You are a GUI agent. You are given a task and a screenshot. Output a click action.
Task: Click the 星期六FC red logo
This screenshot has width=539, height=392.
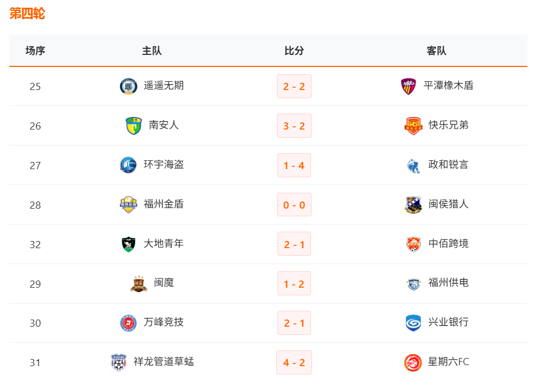click(413, 362)
